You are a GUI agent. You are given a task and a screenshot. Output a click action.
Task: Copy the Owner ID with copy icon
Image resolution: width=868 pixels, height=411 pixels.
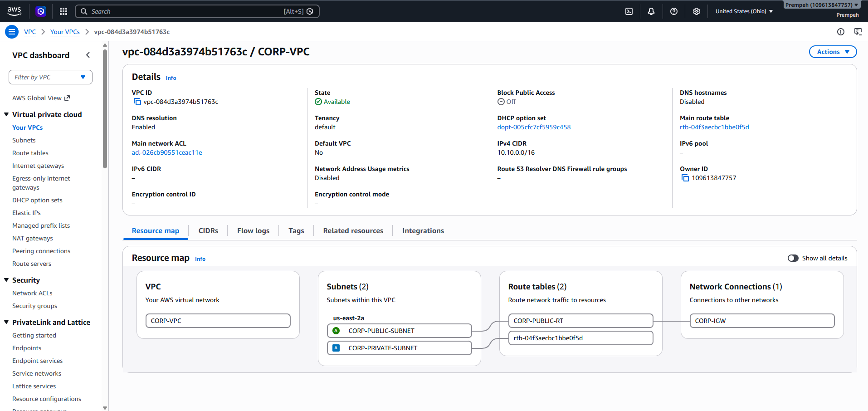pyautogui.click(x=685, y=178)
